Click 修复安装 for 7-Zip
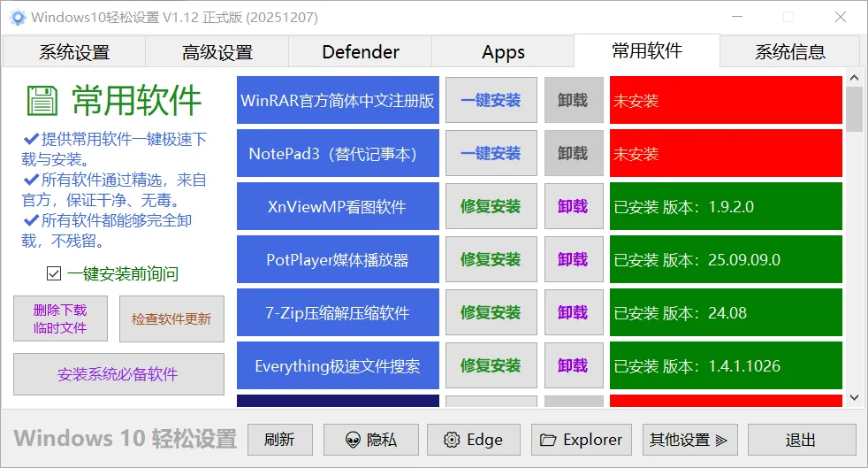This screenshot has width=868, height=468. coord(491,313)
